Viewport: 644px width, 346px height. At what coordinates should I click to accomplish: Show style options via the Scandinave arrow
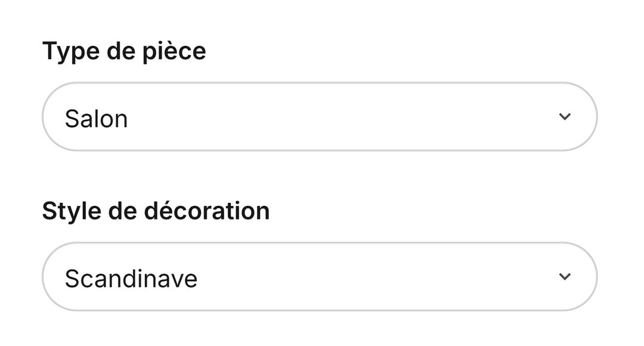point(564,277)
